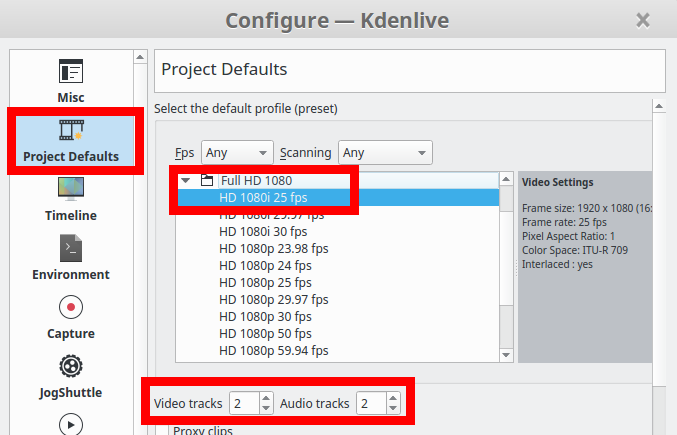677x435 pixels.
Task: Open the JogShuttle settings page
Action: 71,376
